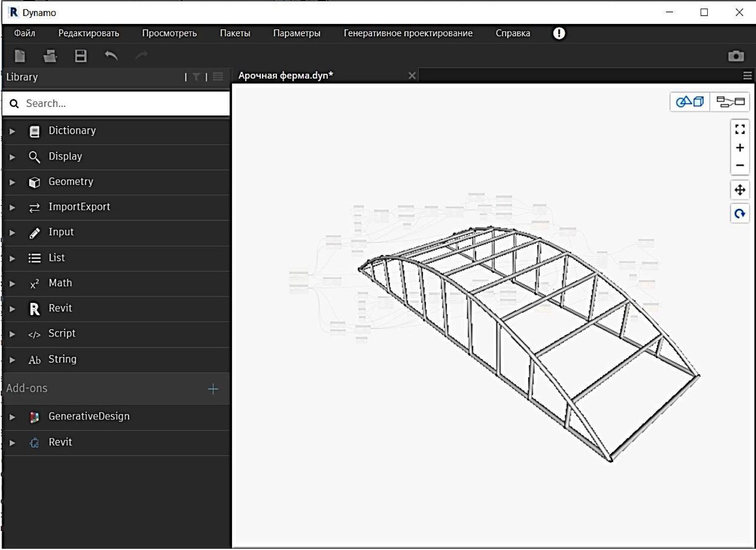Image resolution: width=756 pixels, height=550 pixels.
Task: Open the Файл menu
Action: point(24,33)
